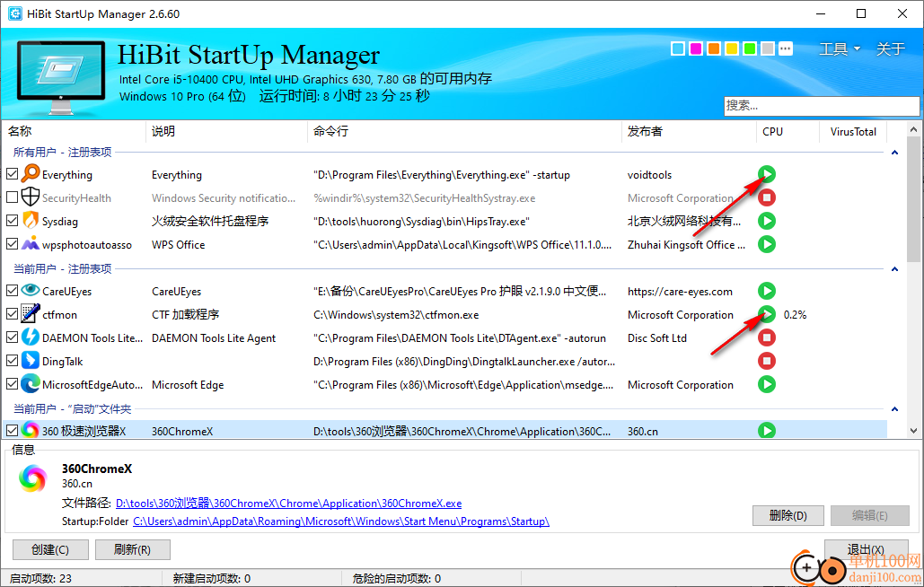Image resolution: width=924 pixels, height=587 pixels.
Task: Toggle the 360 极速浏览器X checkbox
Action: 12,431
